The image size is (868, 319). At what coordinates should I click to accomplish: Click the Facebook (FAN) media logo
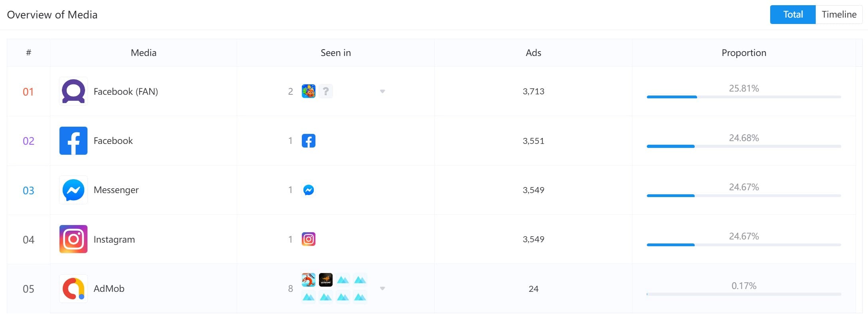[73, 92]
